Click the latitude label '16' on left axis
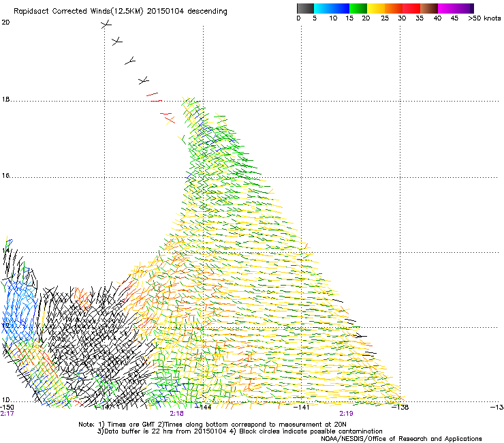This screenshot has height=443, width=504. pos(5,176)
